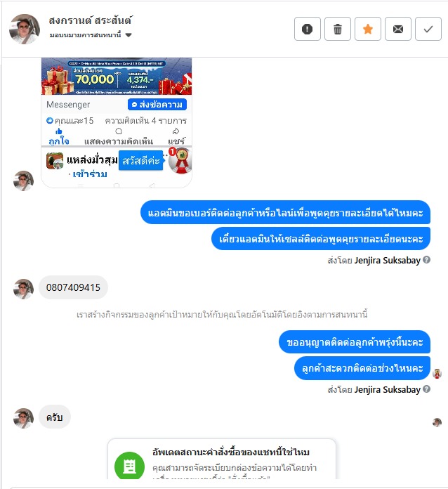The image size is (448, 489).
Task: Open สงกรานต์ สระสันต์ profile picture in header
Action: 25,29
